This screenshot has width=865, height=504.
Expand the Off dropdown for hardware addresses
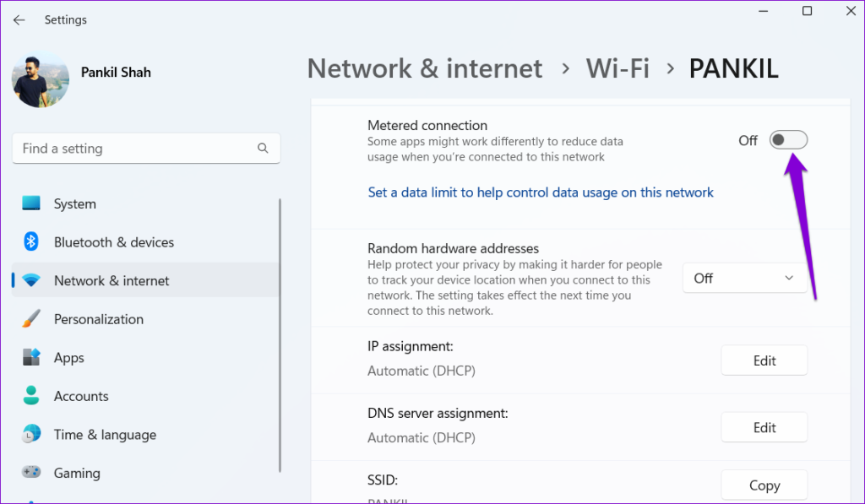coord(745,278)
